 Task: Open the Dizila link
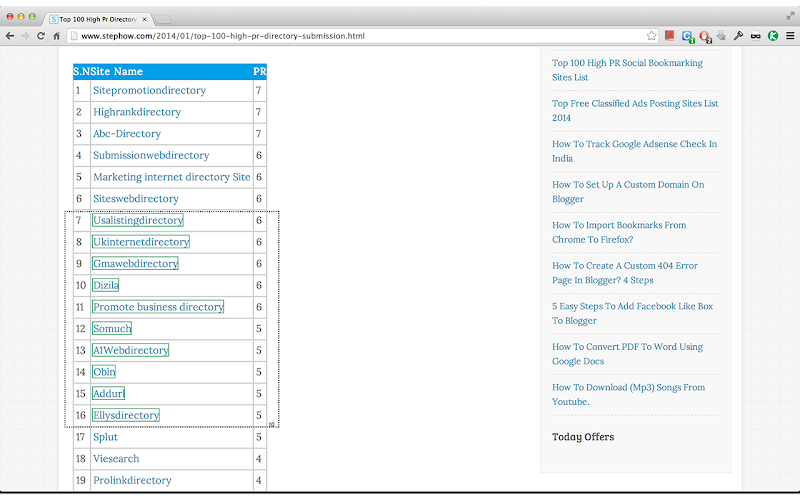[x=106, y=285]
